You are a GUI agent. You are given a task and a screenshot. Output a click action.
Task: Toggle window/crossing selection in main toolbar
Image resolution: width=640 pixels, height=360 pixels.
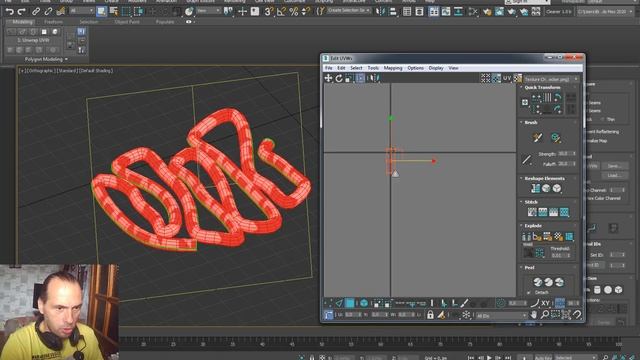click(138, 11)
